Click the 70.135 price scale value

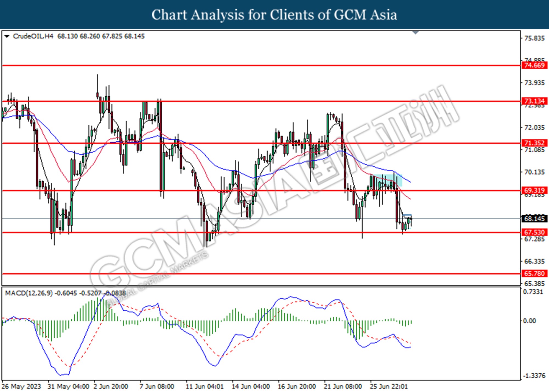[x=534, y=172]
